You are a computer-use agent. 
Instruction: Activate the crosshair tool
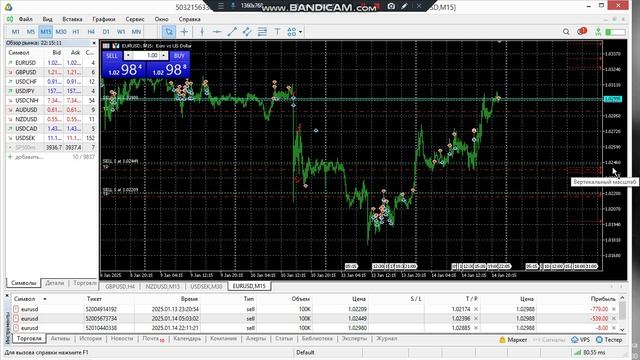pos(184,31)
